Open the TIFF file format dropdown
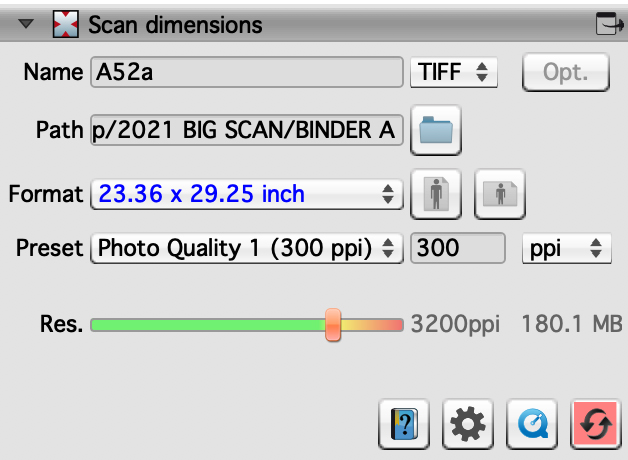628x460 pixels. (453, 73)
